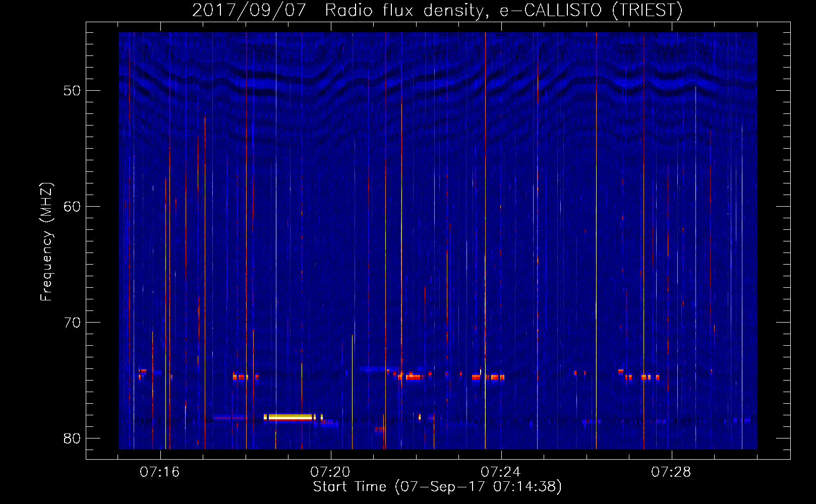Click the plot title "Radio flux density, e-CALLISTO (TRIEST)"
The width and height of the screenshot is (816, 504).
click(504, 10)
